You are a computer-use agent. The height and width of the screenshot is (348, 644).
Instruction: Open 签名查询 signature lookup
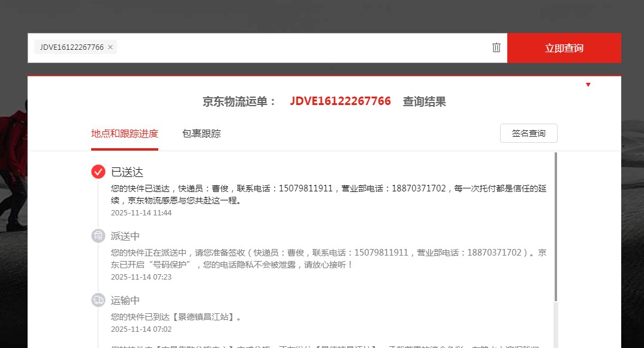point(528,133)
